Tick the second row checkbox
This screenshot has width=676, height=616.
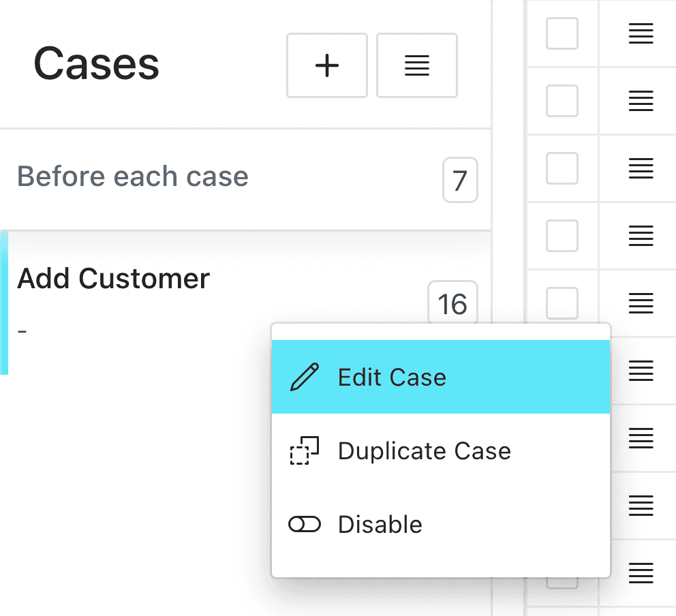(x=562, y=101)
